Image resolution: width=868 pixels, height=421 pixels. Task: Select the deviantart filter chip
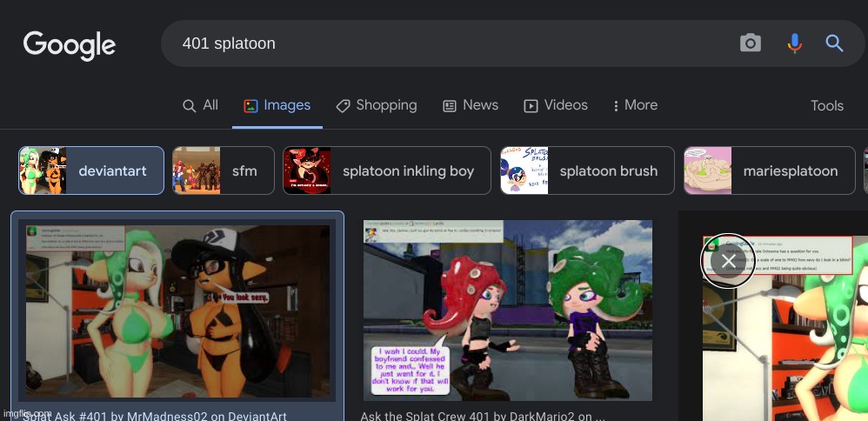(x=91, y=170)
